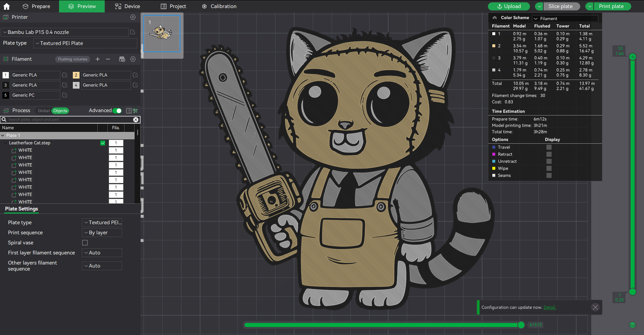Open the notification Detail link
This screenshot has height=335, width=644.
[x=550, y=307]
